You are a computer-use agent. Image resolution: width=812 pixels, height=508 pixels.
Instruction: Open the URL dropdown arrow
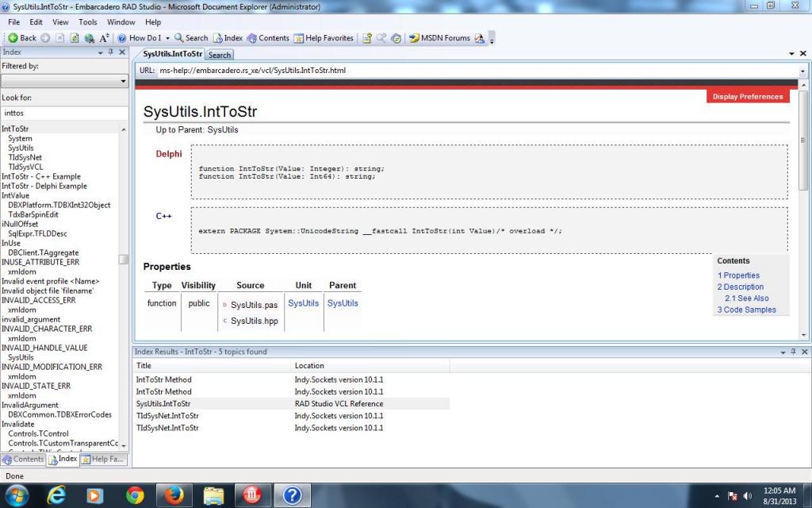(x=802, y=71)
